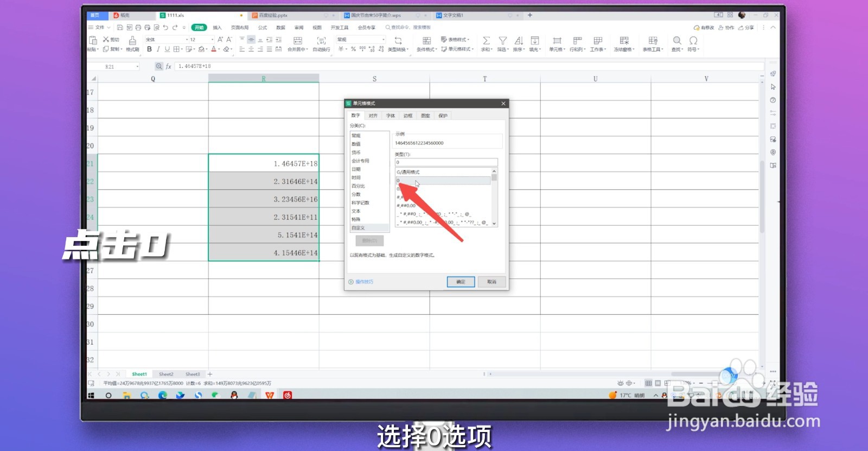
Task: Toggle Underline formatting
Action: [167, 49]
